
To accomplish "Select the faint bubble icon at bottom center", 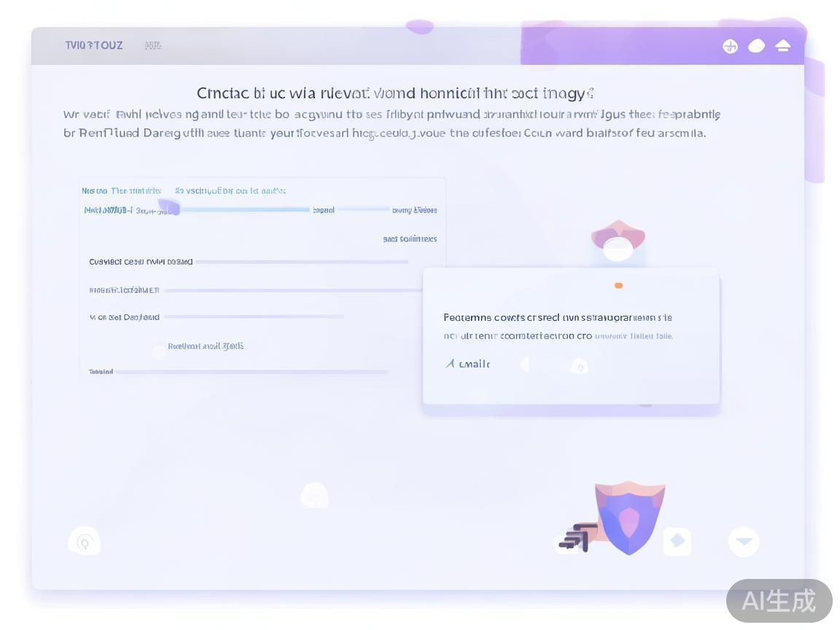I will click(314, 496).
